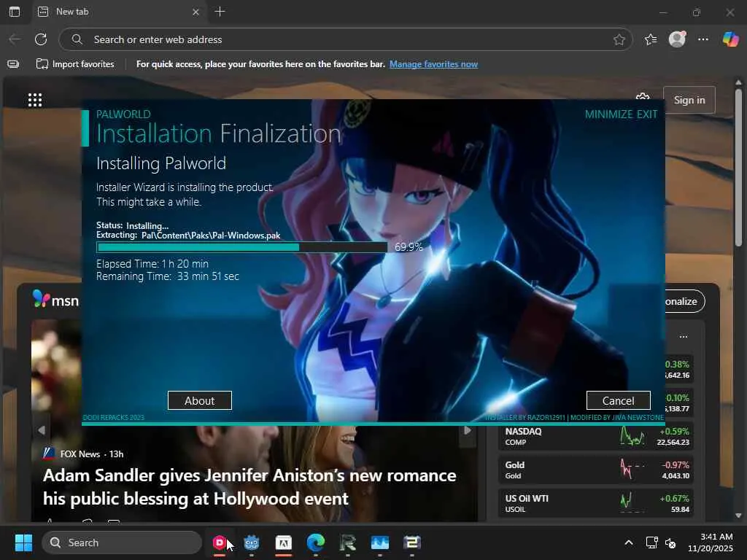Click the muted volume tray icon

(x=671, y=542)
